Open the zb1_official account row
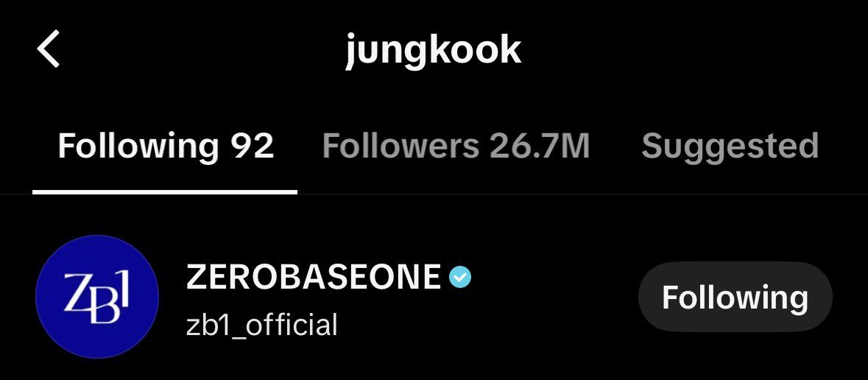Screen dimensions: 868x380 [x=434, y=297]
